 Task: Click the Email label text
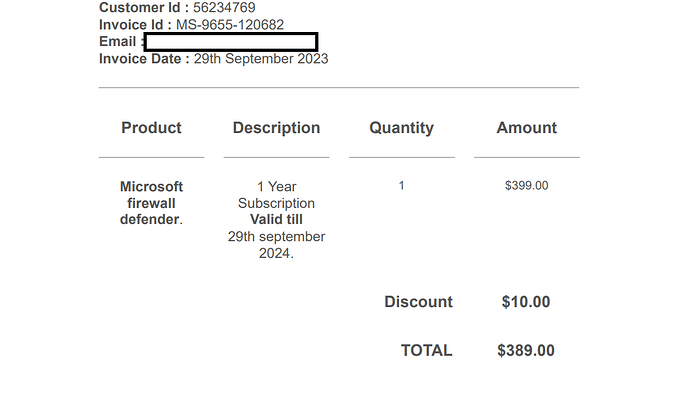click(x=117, y=41)
